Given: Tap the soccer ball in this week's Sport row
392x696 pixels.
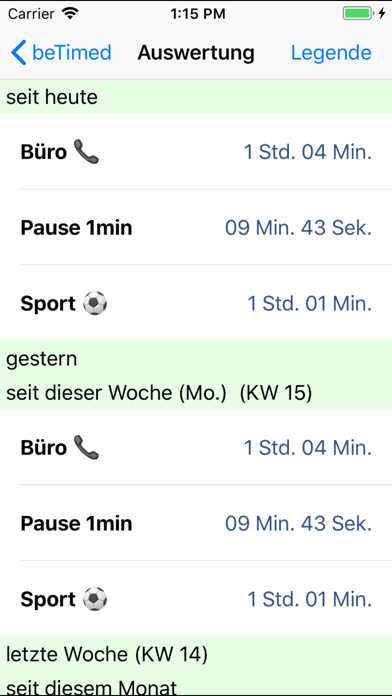Looking at the screenshot, I should coord(95,599).
